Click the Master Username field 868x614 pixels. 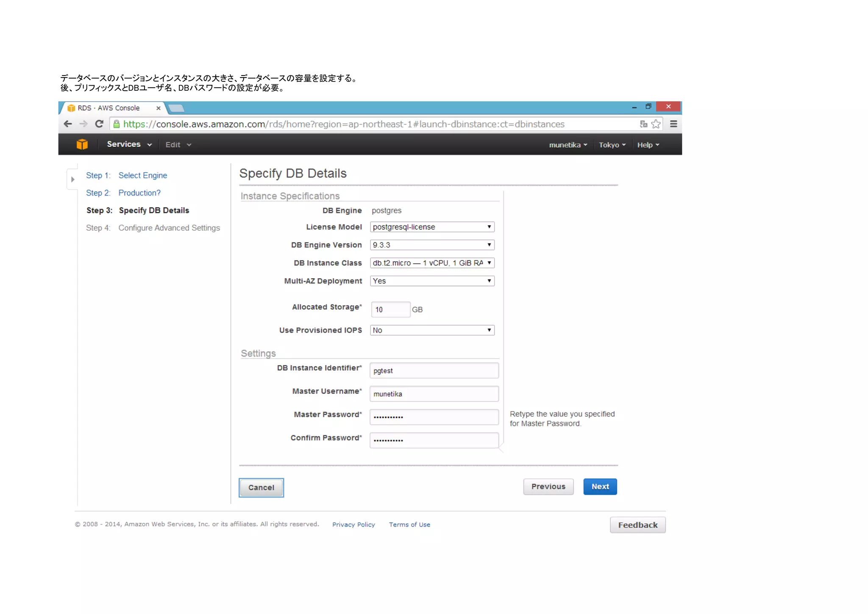[434, 394]
